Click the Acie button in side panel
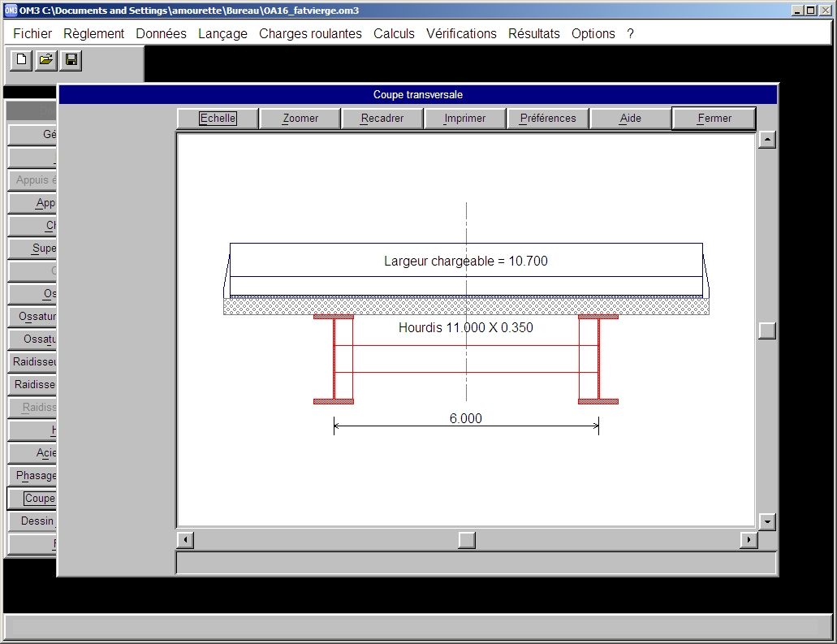The width and height of the screenshot is (837, 644). 32,453
